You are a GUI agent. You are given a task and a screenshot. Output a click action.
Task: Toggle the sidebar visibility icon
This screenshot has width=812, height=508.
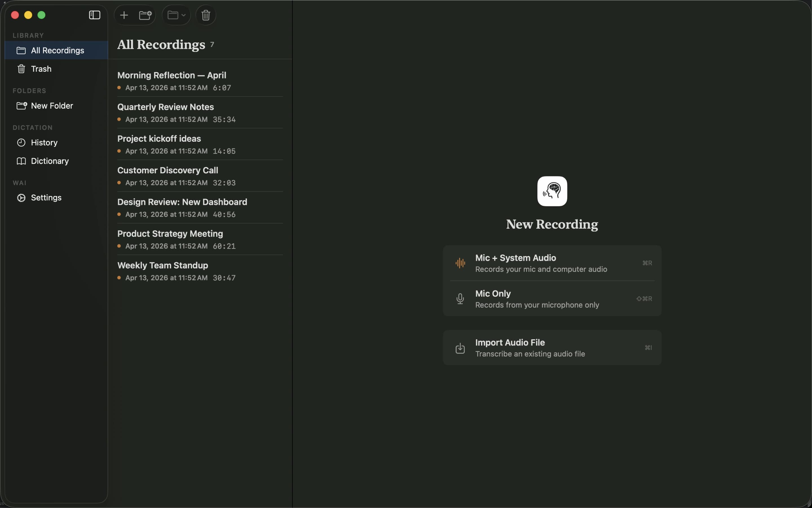pyautogui.click(x=94, y=15)
